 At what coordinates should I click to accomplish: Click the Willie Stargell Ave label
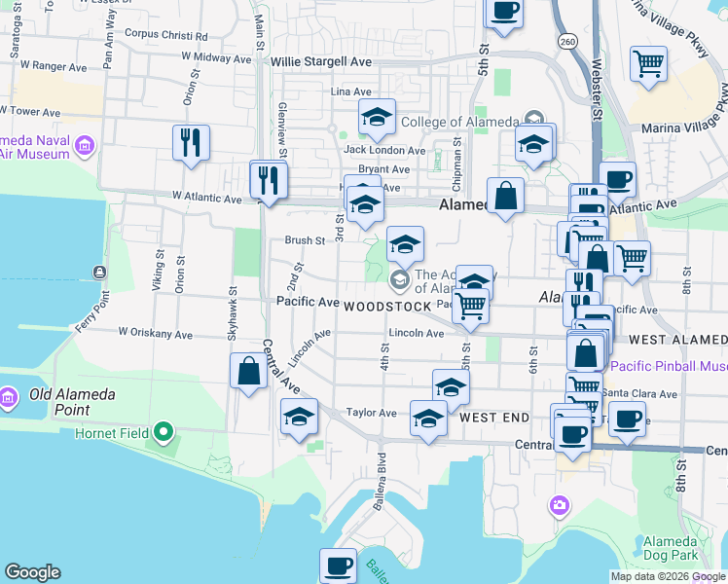coord(321,61)
